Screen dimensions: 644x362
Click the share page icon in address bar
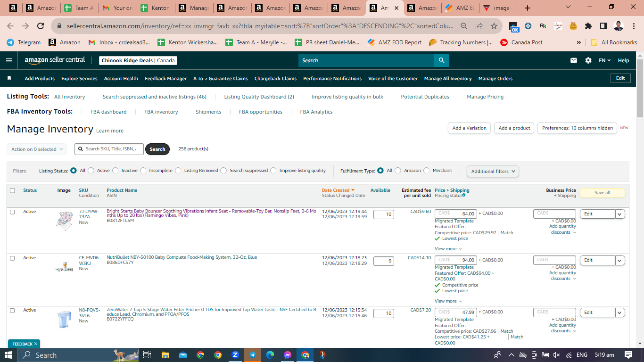pos(479,26)
